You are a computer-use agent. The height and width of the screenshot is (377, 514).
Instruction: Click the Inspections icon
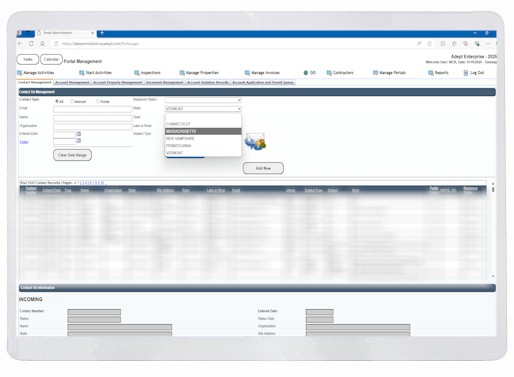click(137, 73)
